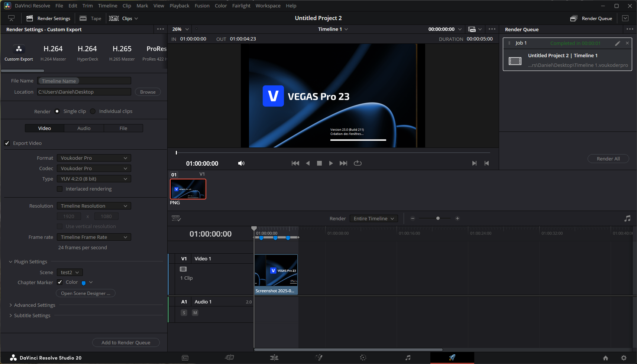Open the Color page icon in bottom bar
Image resolution: width=637 pixels, height=364 pixels.
(x=363, y=358)
